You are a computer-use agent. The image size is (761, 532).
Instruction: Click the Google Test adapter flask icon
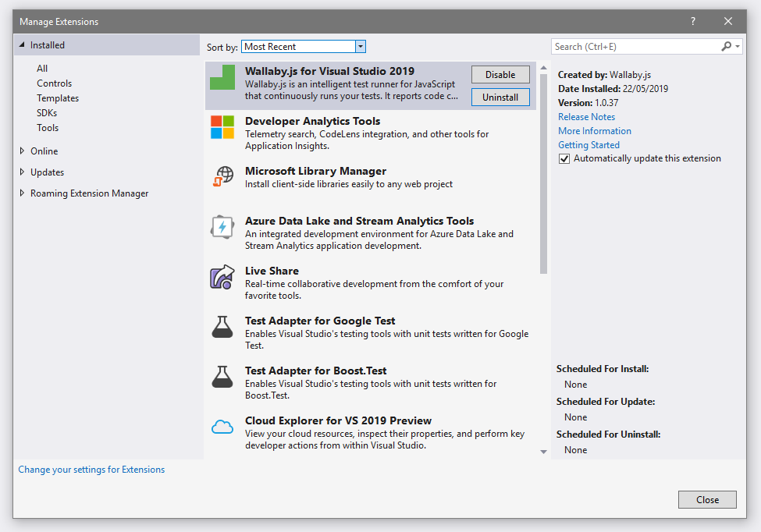(x=222, y=327)
